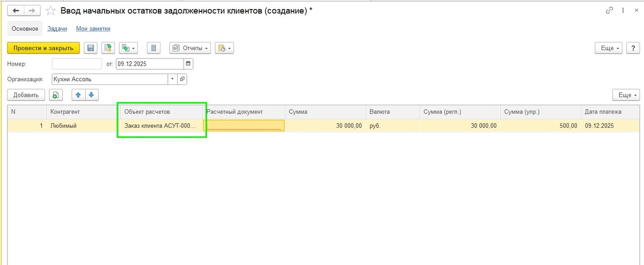Viewport: 644px width, 265px height.
Task: Save the document with diskette icon
Action: 91,48
